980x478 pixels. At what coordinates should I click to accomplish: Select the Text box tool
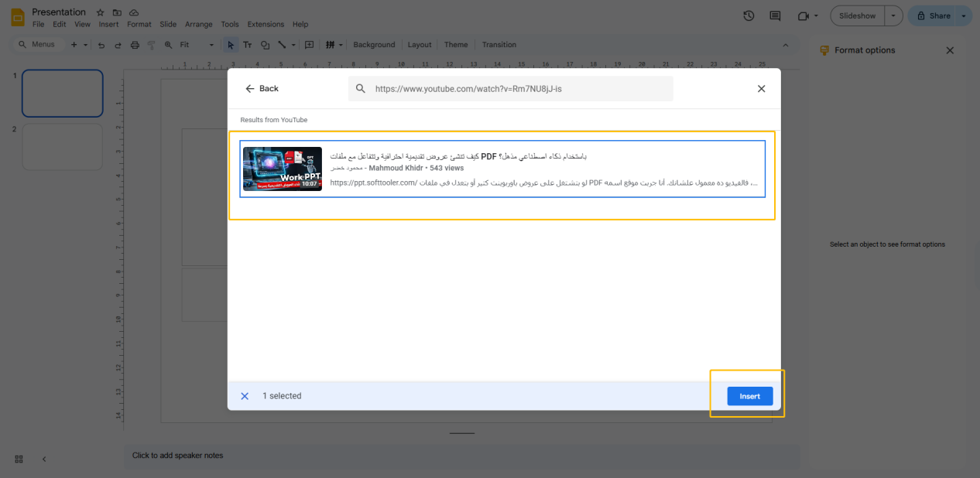(248, 45)
